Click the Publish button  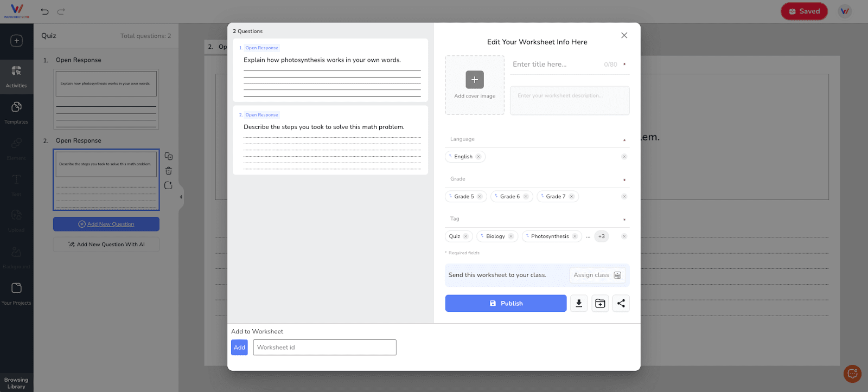pyautogui.click(x=506, y=303)
